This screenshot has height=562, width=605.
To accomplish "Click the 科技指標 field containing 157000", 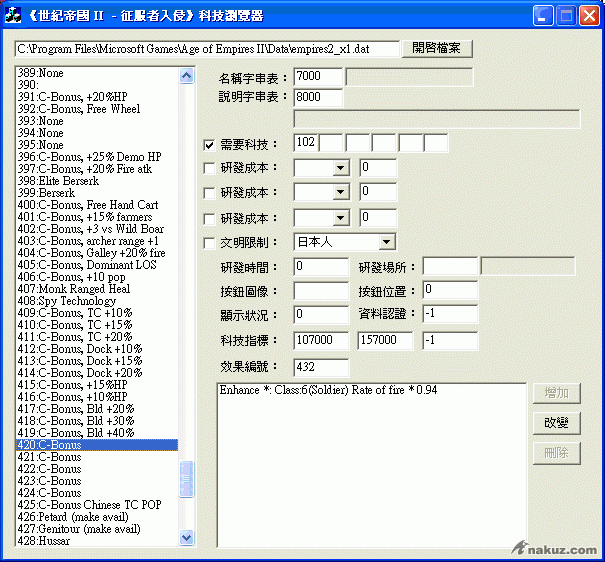I will click(x=385, y=340).
